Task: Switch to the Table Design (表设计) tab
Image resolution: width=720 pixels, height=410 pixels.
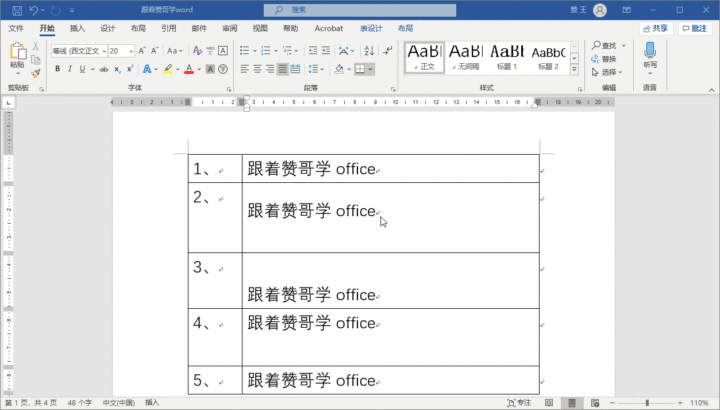Action: 371,28
